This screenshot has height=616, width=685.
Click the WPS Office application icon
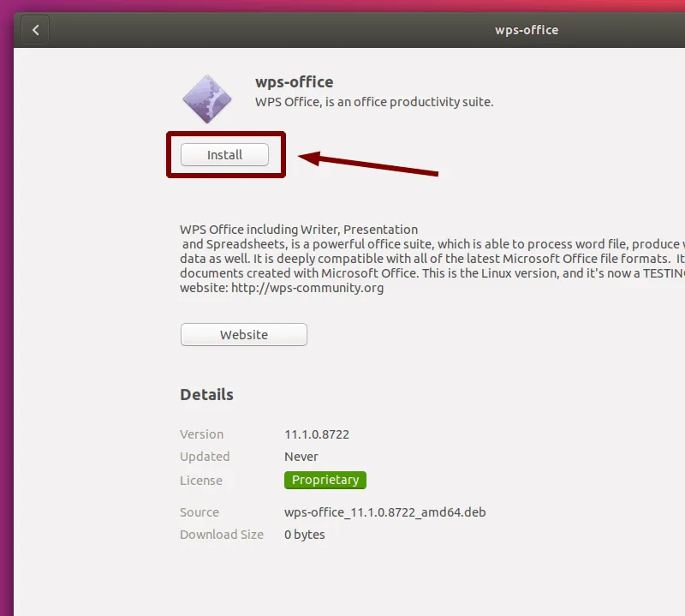point(205,98)
